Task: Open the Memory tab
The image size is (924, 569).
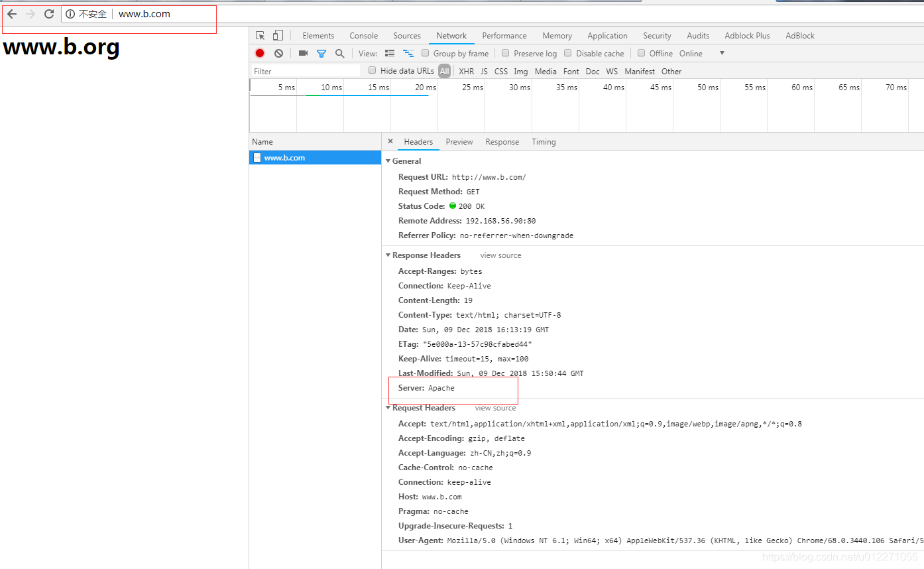Action: point(557,36)
